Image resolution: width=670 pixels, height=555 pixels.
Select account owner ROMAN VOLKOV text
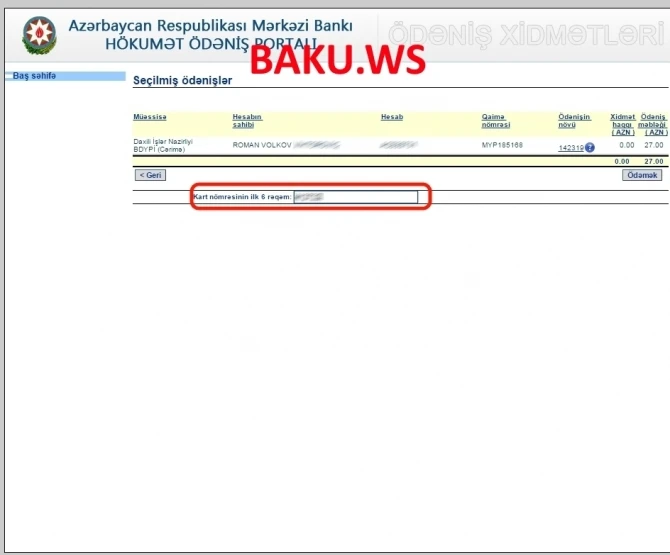pyautogui.click(x=262, y=145)
